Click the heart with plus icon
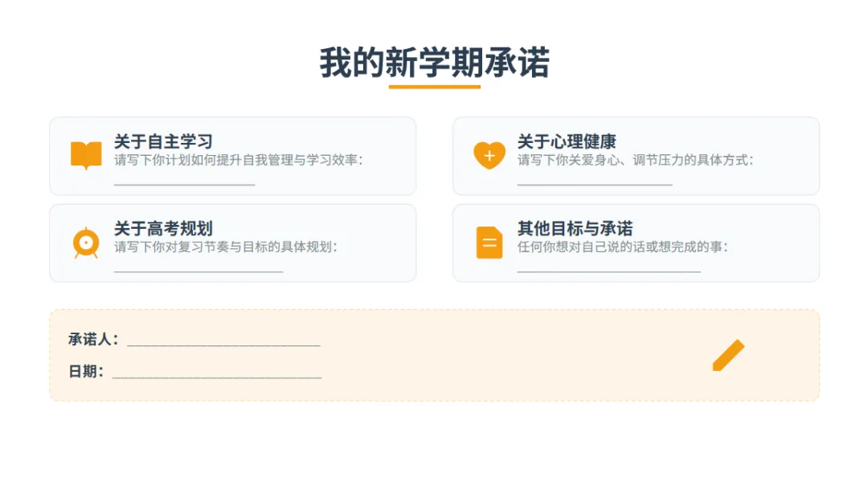This screenshot has width=868, height=490. 489,155
